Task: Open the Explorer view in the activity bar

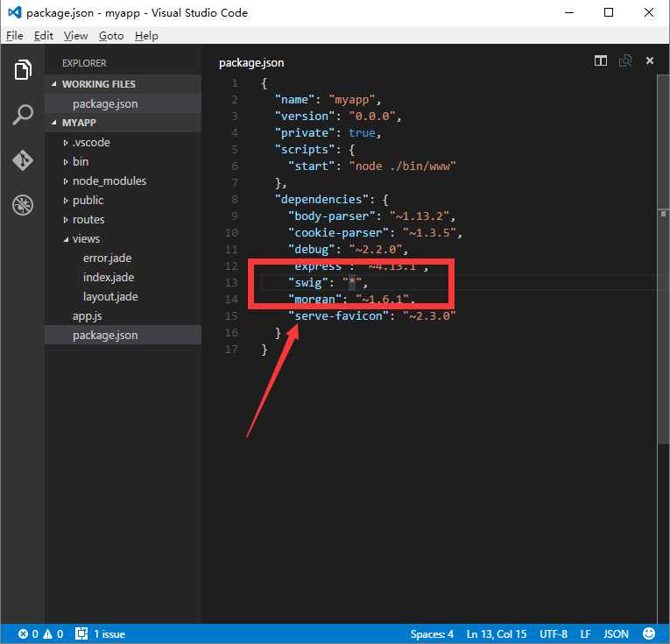Action: 23,69
